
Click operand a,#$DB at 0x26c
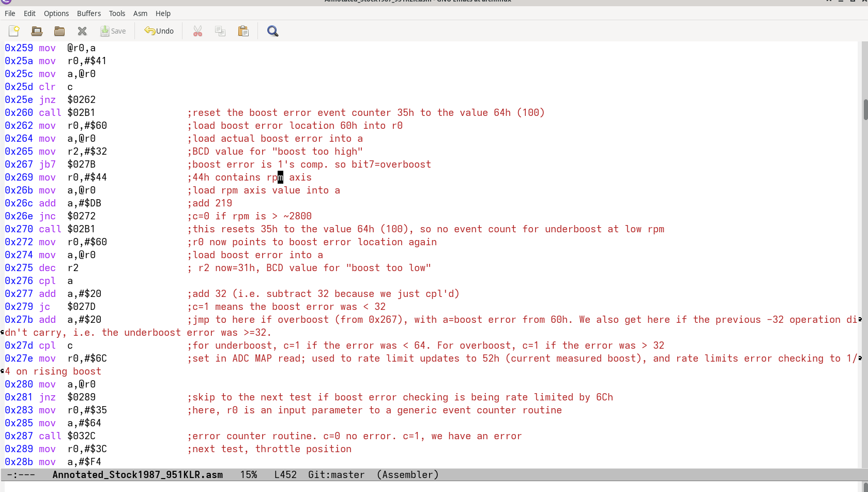tap(84, 203)
